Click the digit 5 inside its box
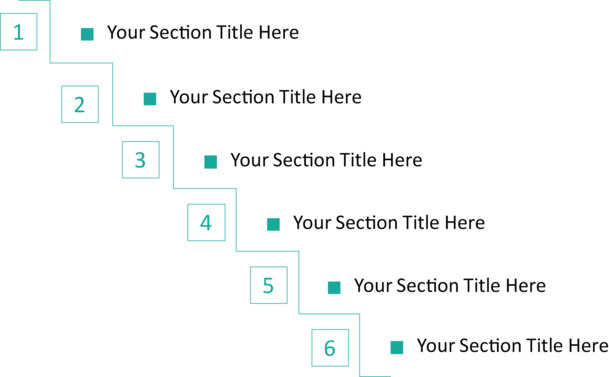609x377 pixels. point(268,286)
